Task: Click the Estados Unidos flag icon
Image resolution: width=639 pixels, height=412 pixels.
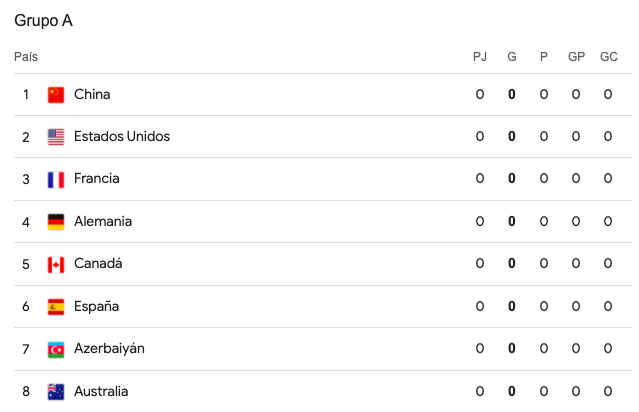Action: point(56,137)
